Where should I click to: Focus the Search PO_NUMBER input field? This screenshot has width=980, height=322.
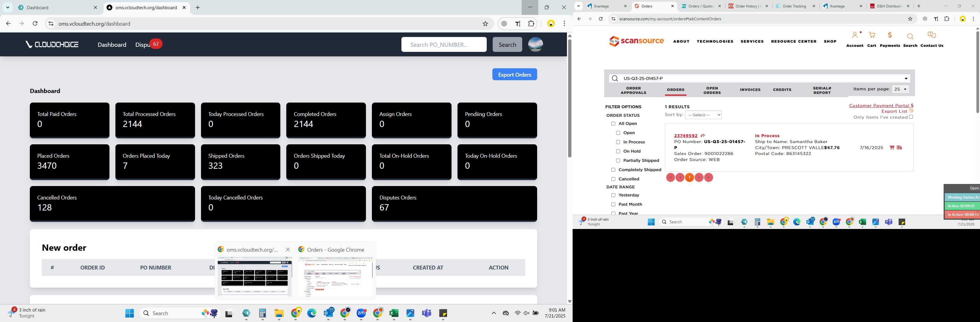(x=443, y=44)
